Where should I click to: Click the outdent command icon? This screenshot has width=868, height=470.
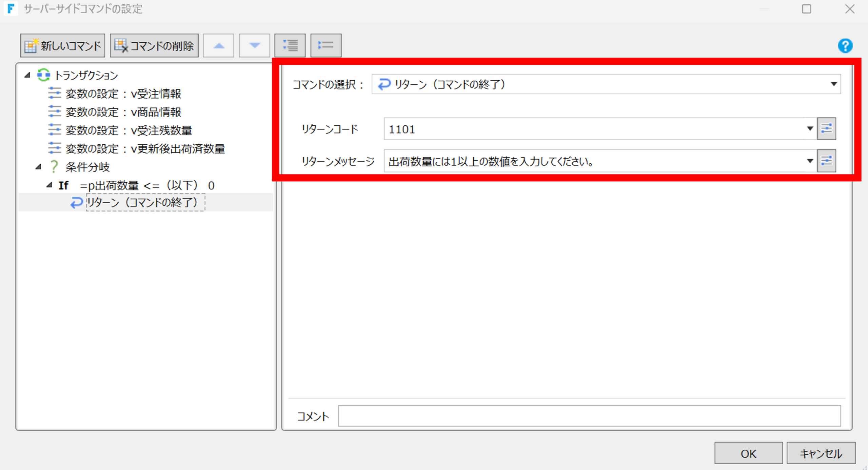tap(326, 45)
